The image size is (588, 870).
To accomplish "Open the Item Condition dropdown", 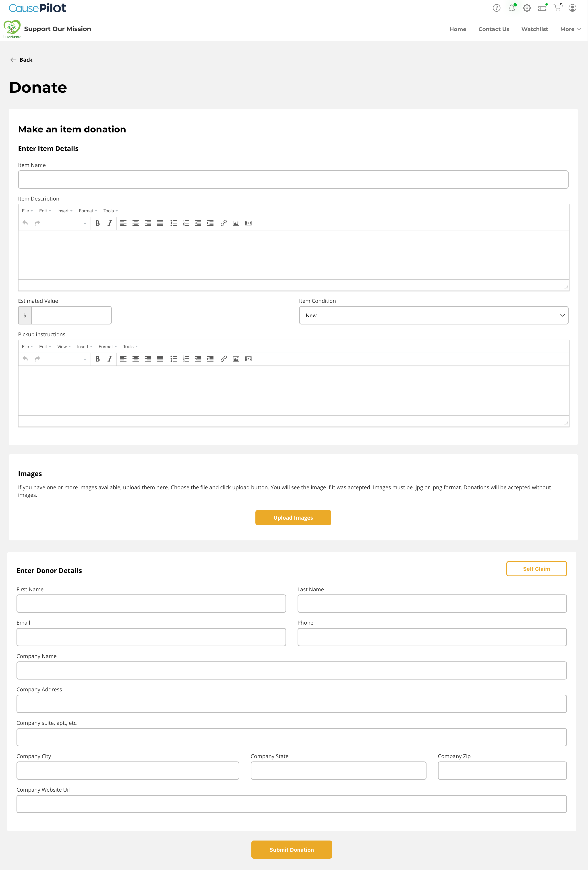I will [x=433, y=315].
